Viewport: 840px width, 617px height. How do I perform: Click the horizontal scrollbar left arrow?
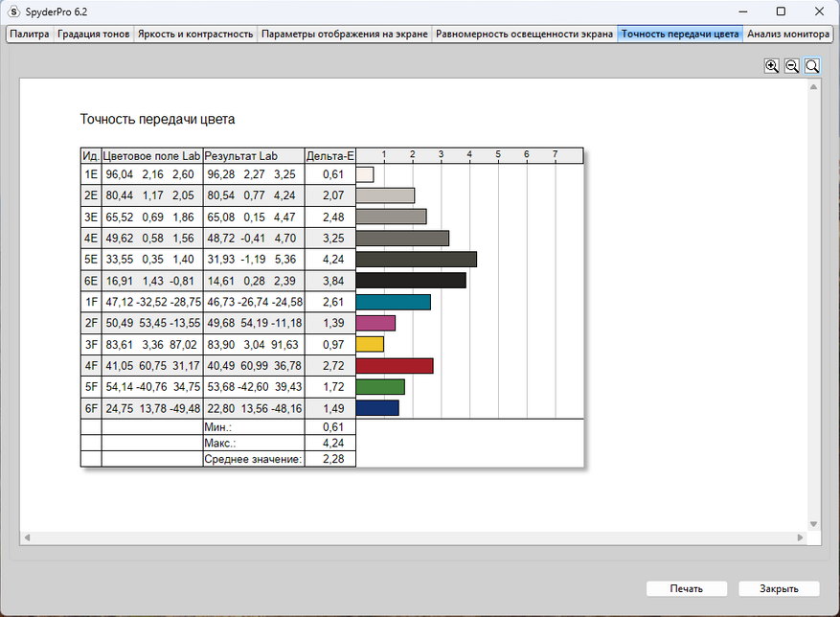(27, 537)
